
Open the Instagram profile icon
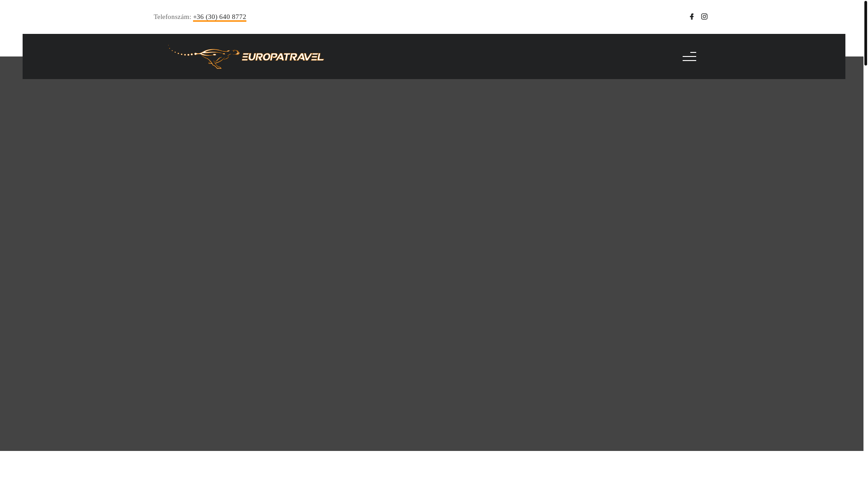pos(704,17)
